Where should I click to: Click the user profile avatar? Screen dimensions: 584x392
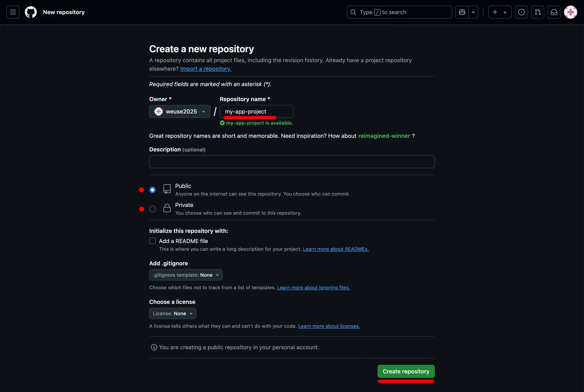point(570,12)
